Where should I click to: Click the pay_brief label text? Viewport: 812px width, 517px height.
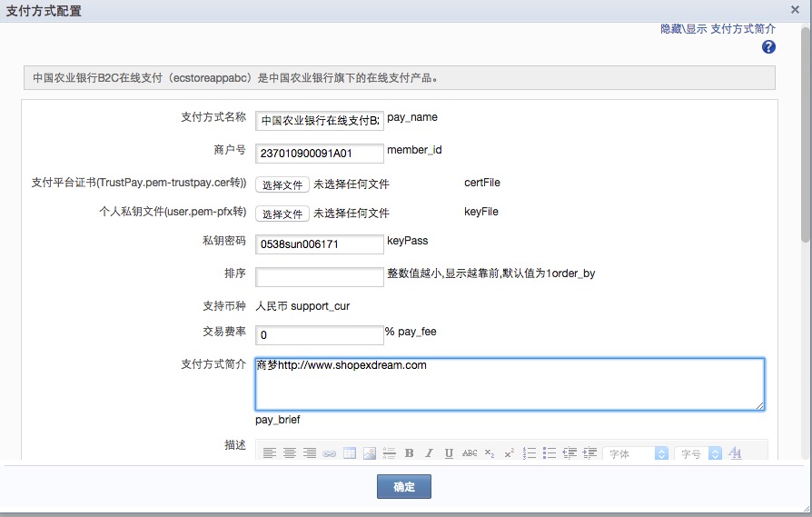click(x=278, y=420)
